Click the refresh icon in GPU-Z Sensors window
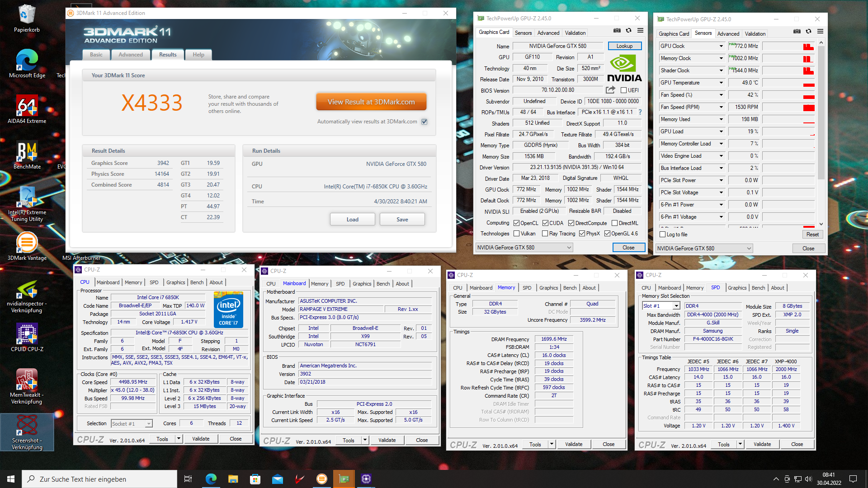868x488 pixels. point(808,31)
